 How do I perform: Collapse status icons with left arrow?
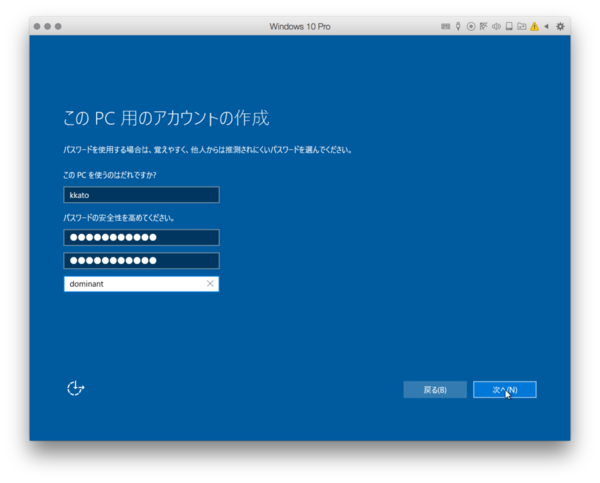pyautogui.click(x=546, y=26)
